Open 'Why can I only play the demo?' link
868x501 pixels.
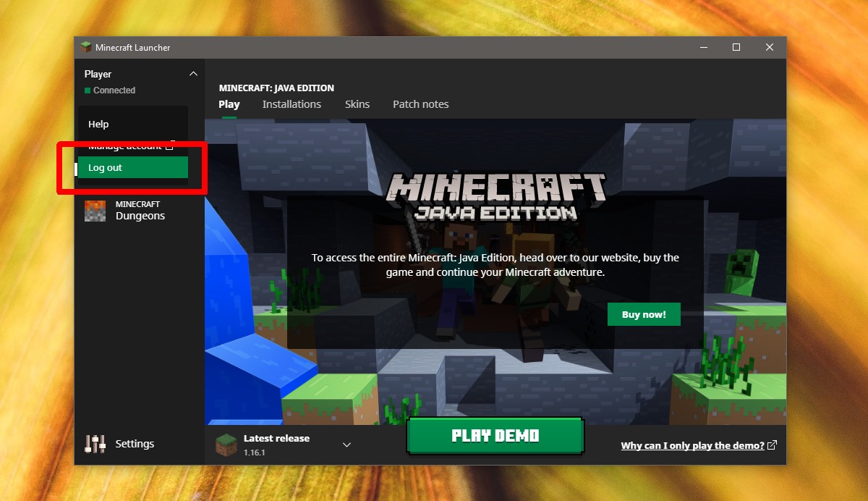pyautogui.click(x=692, y=445)
